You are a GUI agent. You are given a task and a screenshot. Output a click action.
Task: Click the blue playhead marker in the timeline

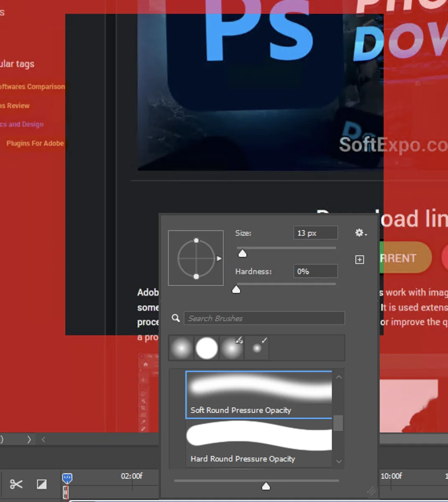tap(67, 477)
